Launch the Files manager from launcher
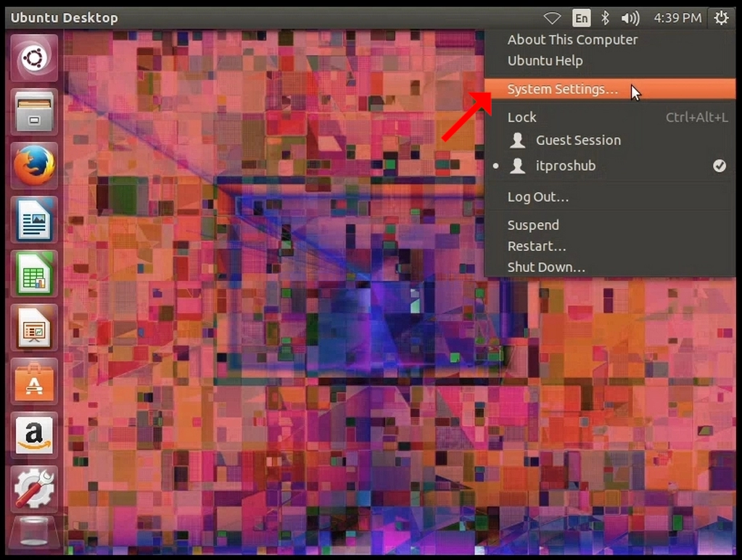 click(x=34, y=112)
